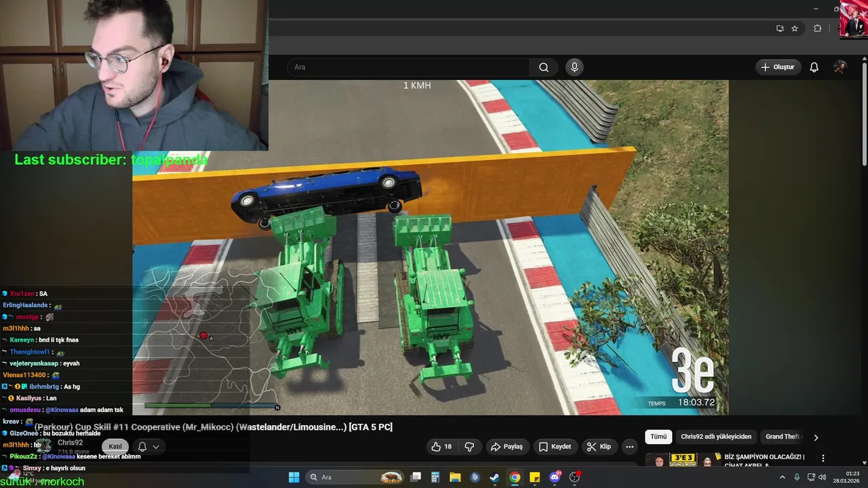Start voice search with the microphone icon
The height and width of the screenshot is (488, 868).
[574, 67]
